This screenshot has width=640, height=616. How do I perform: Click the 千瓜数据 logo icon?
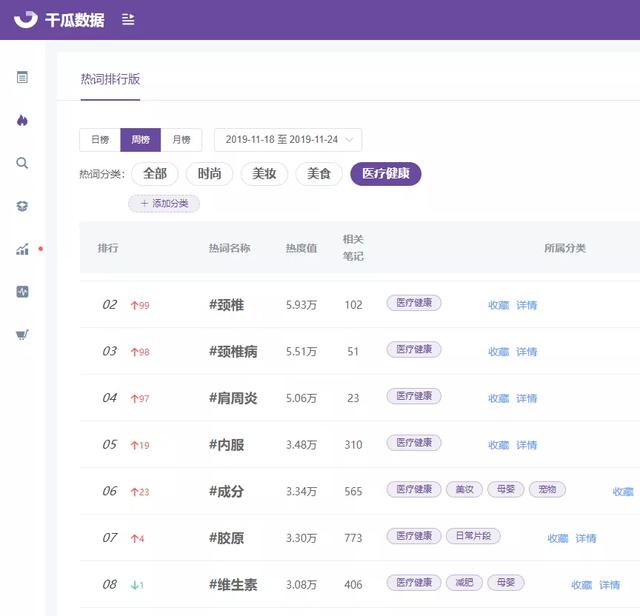point(25,19)
